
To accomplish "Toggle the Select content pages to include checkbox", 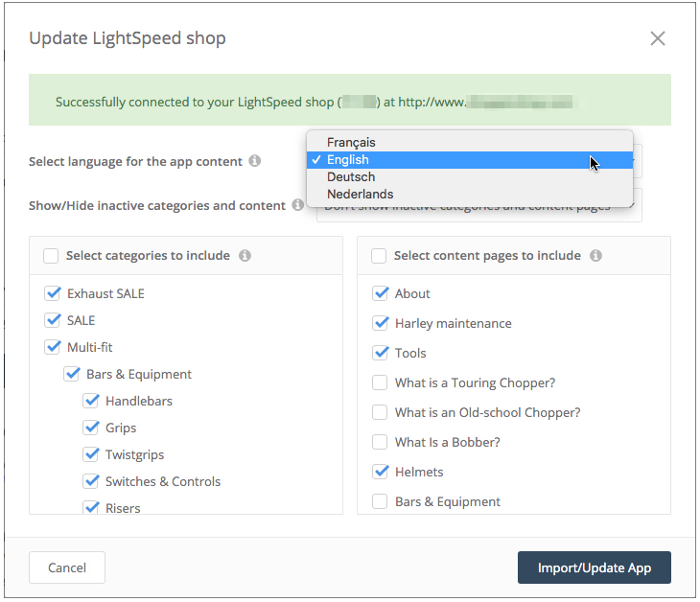I will click(379, 256).
